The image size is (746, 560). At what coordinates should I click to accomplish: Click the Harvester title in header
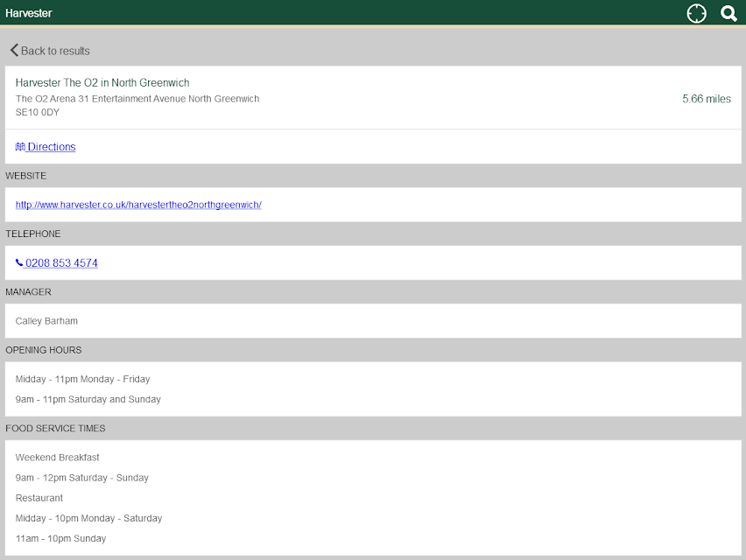tap(29, 13)
